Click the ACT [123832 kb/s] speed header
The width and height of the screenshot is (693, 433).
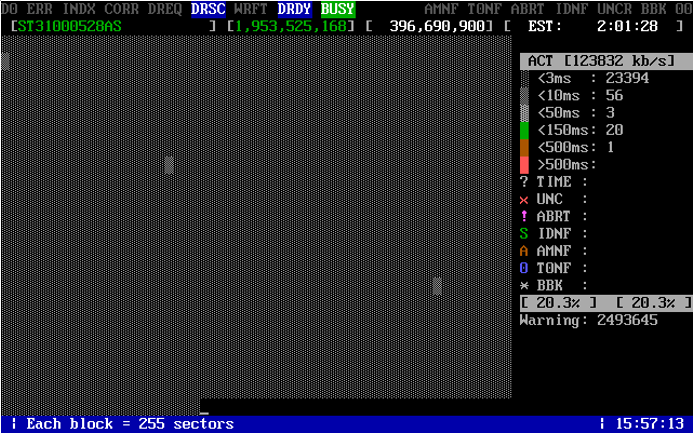pos(606,61)
